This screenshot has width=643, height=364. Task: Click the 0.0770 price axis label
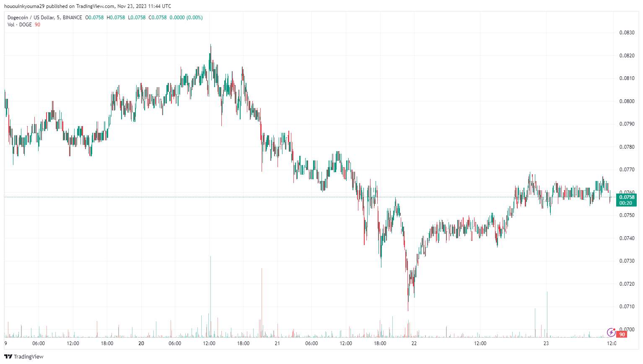point(627,170)
